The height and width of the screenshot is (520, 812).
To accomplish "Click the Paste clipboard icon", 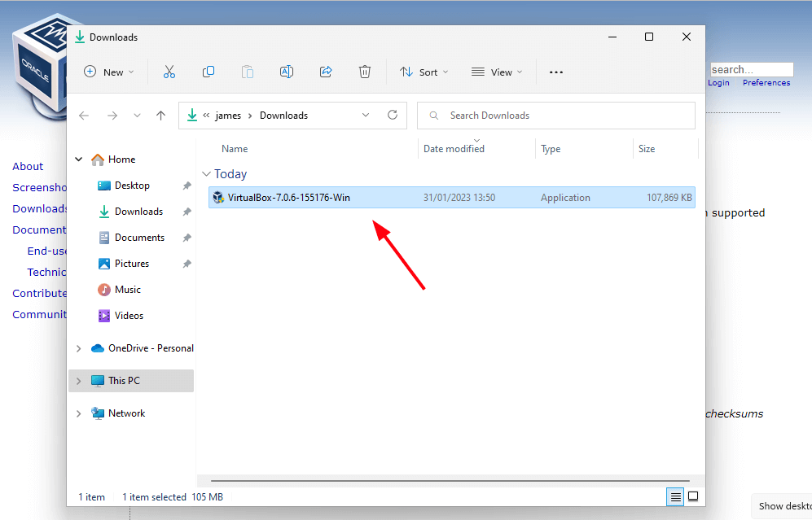I will tap(248, 72).
